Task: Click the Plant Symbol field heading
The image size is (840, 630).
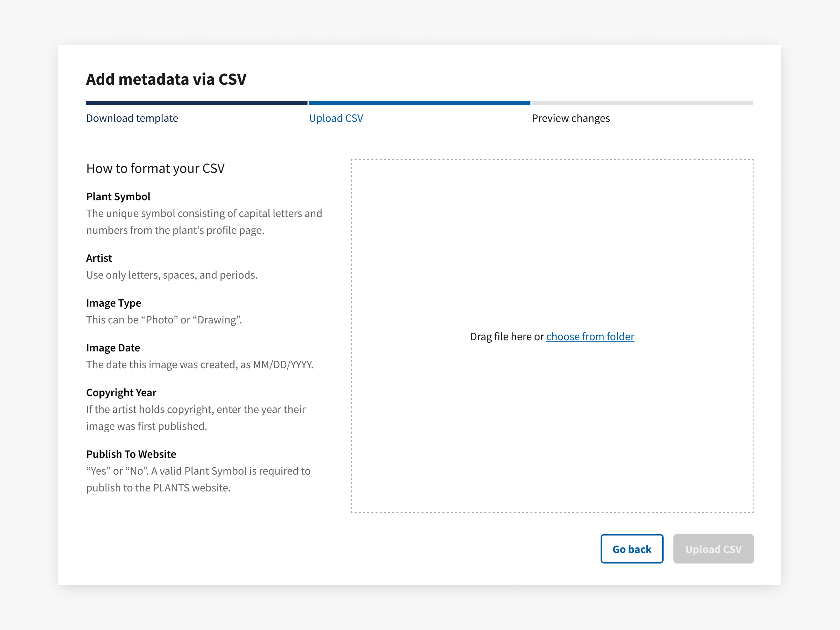Action: click(118, 196)
